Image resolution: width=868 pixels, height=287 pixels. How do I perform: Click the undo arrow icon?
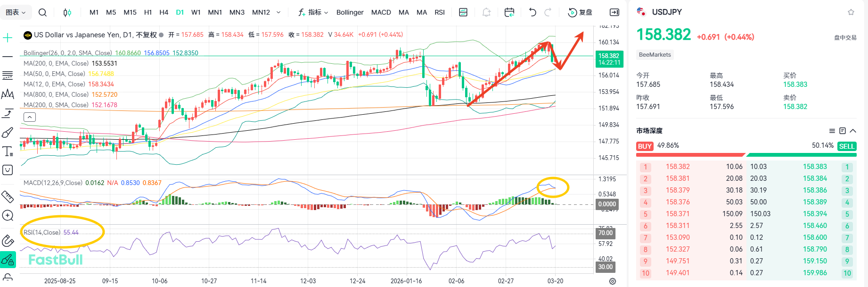tap(532, 12)
